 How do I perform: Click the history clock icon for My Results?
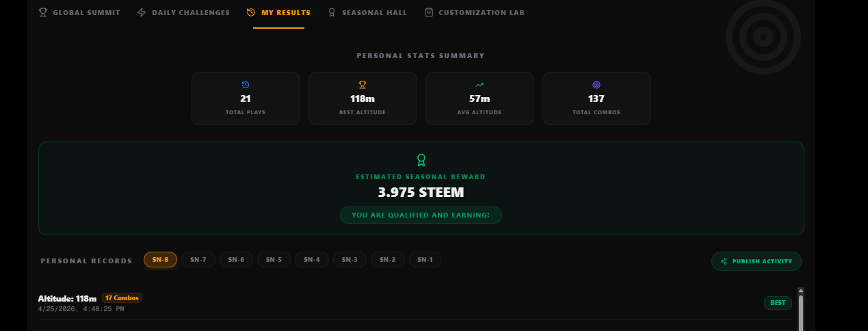coord(251,12)
